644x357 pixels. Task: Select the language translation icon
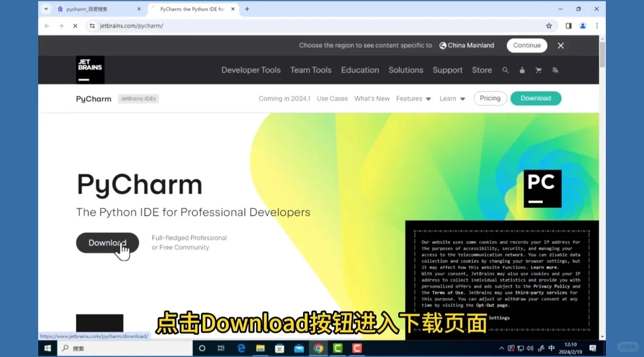(x=555, y=70)
